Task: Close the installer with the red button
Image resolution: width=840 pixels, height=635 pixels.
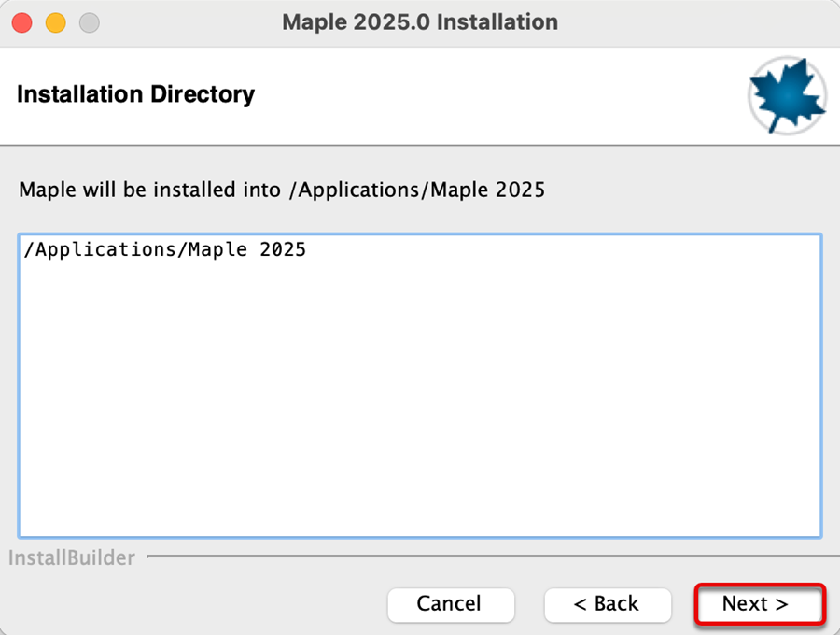Action: [x=22, y=23]
